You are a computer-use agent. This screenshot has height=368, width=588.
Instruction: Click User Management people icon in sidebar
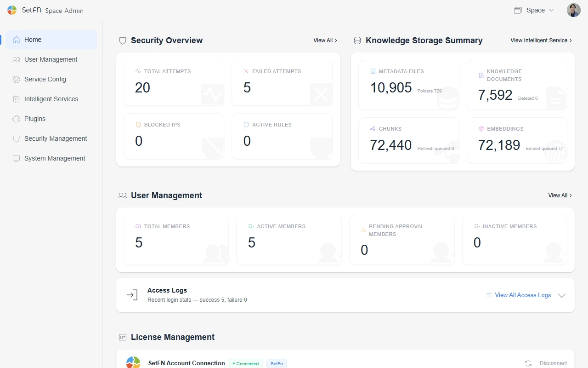point(17,59)
